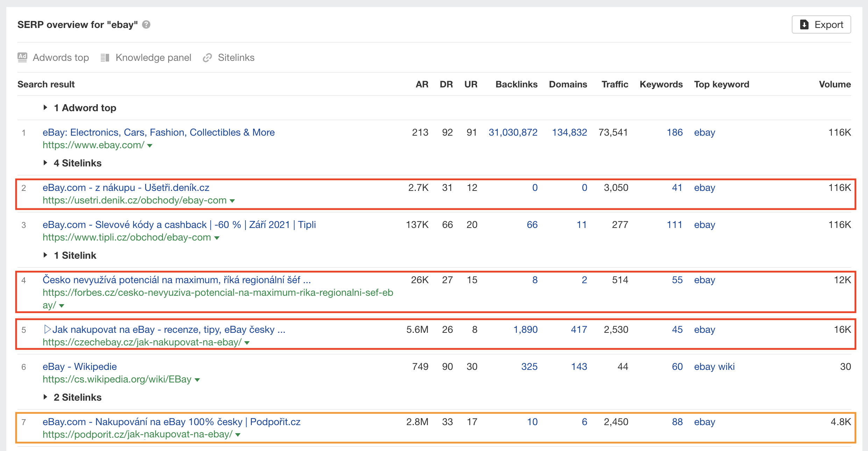Screen dimensions: 868x451
Task: Click domains value 134,832
Action: click(x=569, y=132)
